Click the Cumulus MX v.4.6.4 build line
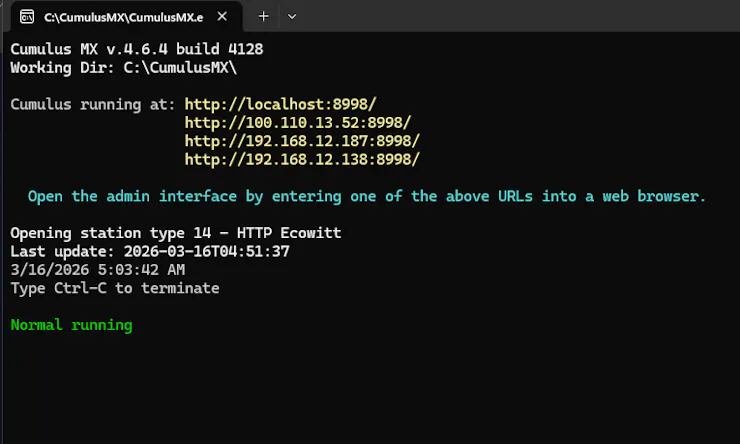The height and width of the screenshot is (444, 740). [x=137, y=49]
